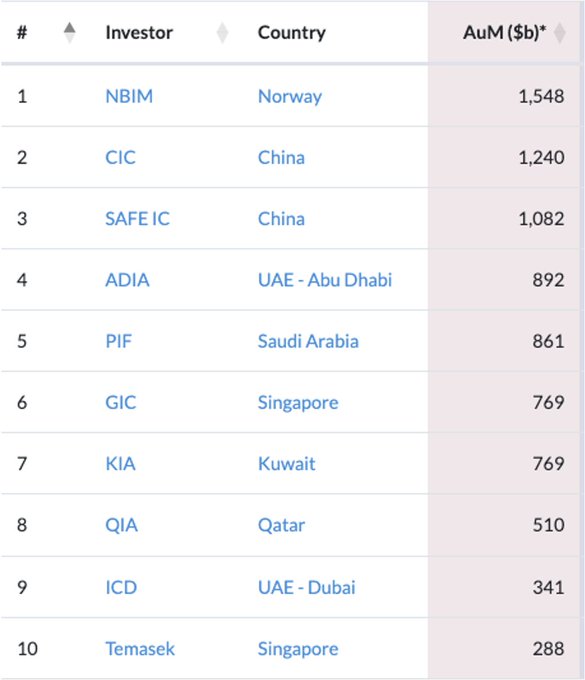Select the Saudi Arabia country link
This screenshot has height=680, width=585.
coord(308,341)
